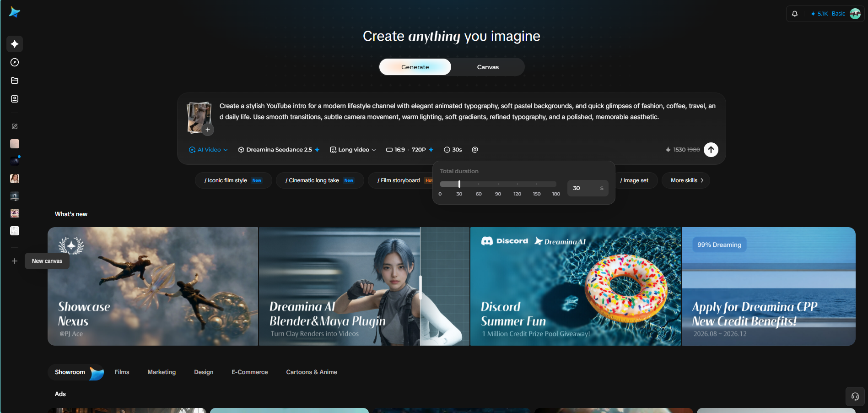The height and width of the screenshot is (413, 868).
Task: Open the Dreamina Seedance 2.5 model selector
Action: (279, 150)
